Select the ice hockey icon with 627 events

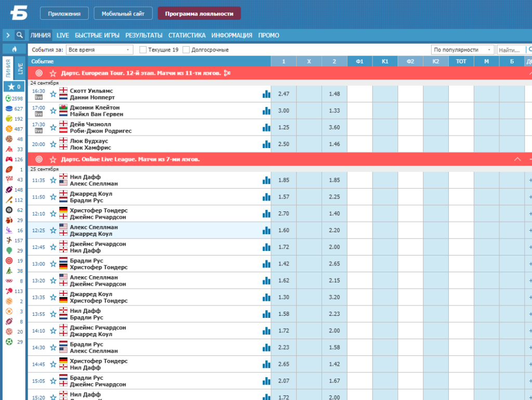[9, 109]
